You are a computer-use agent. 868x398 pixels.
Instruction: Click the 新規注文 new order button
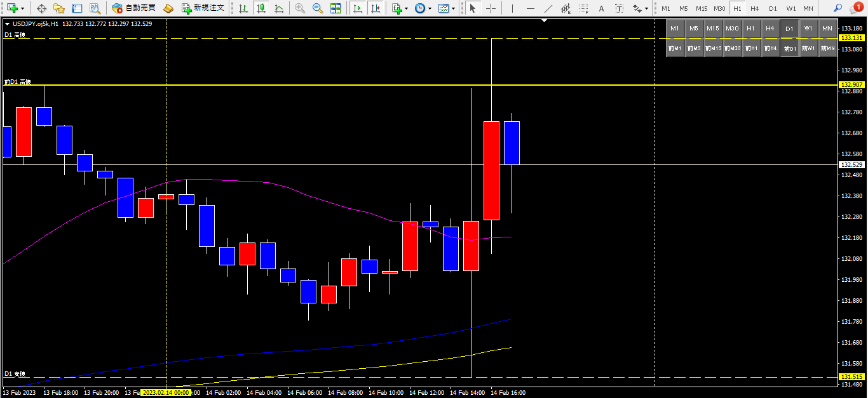[x=203, y=8]
